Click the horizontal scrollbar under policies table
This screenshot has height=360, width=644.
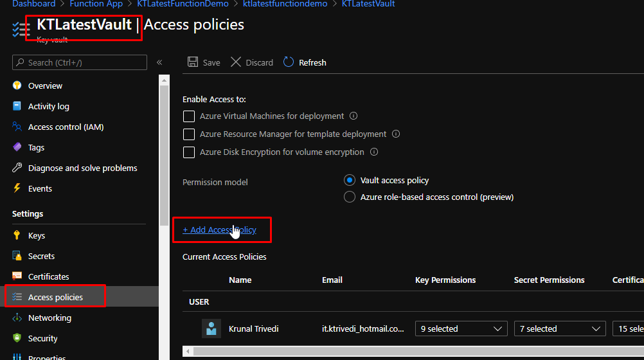tap(419, 352)
